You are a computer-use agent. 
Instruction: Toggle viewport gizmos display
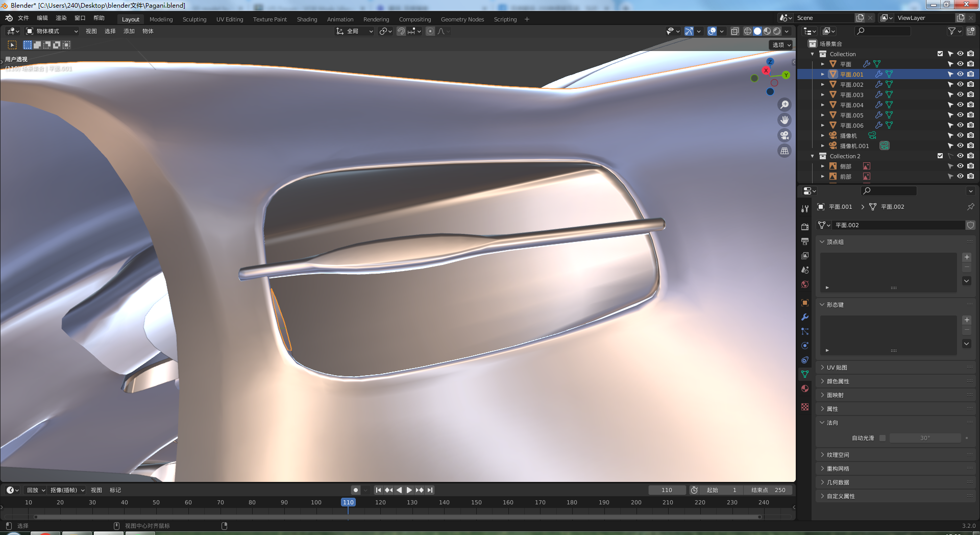point(689,31)
